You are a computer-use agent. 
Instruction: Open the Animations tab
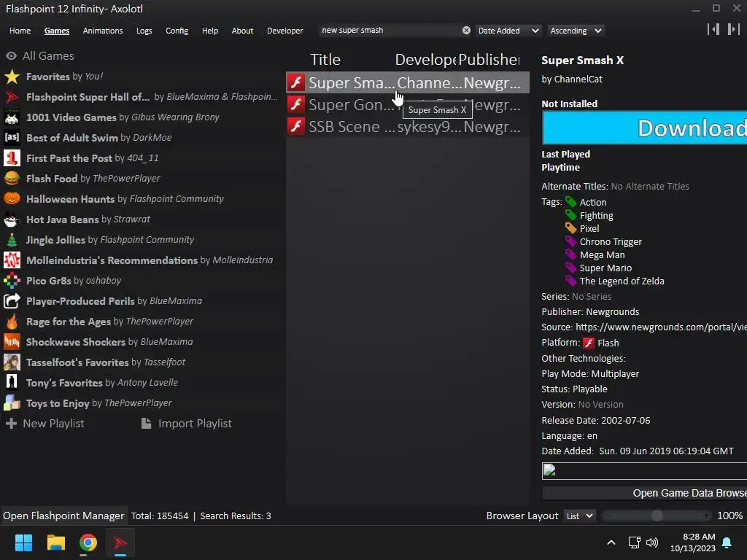(102, 31)
